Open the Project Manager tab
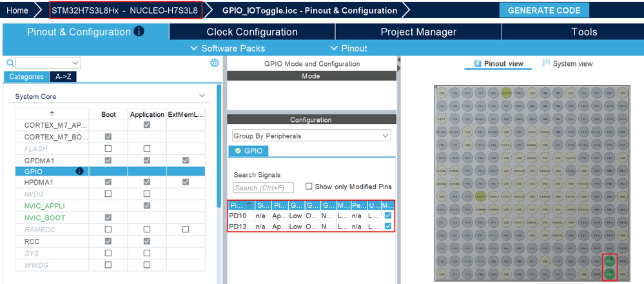Image resolution: width=644 pixels, height=284 pixels. pos(418,32)
